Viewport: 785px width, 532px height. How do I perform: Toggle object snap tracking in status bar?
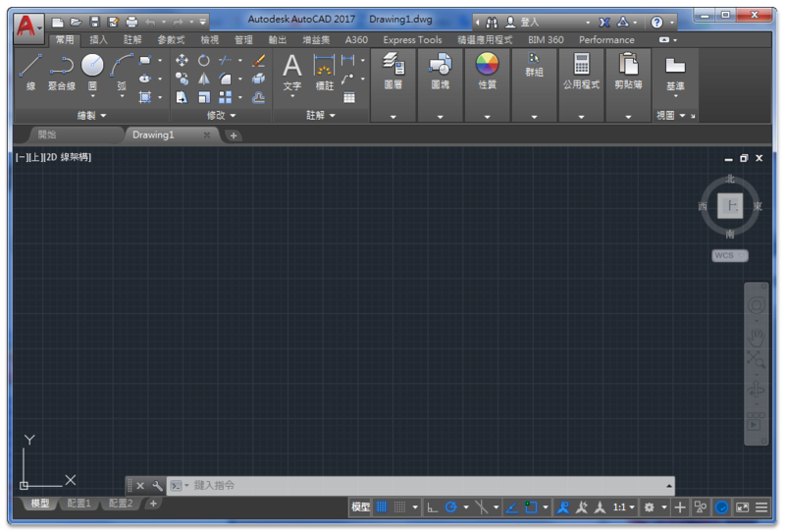[511, 507]
